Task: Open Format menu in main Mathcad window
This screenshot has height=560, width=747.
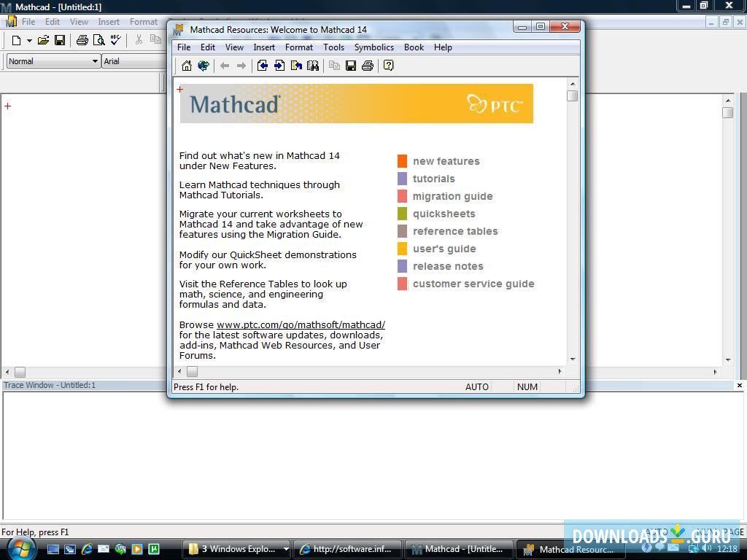Action: (144, 22)
